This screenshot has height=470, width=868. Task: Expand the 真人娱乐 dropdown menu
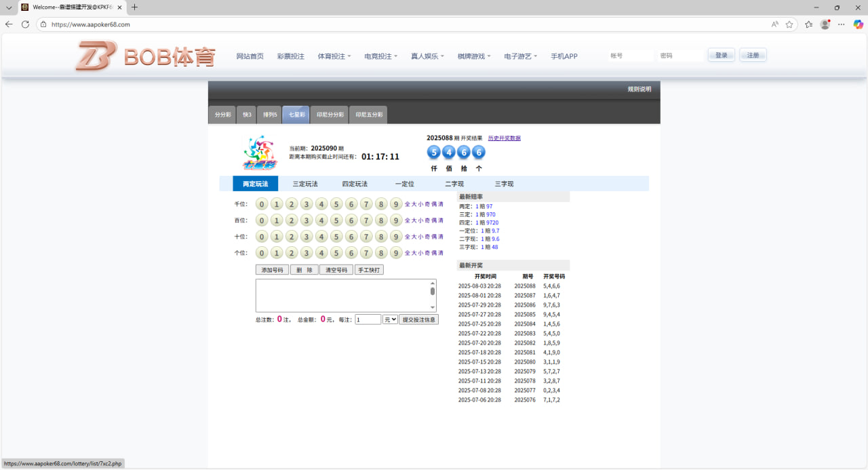427,56
